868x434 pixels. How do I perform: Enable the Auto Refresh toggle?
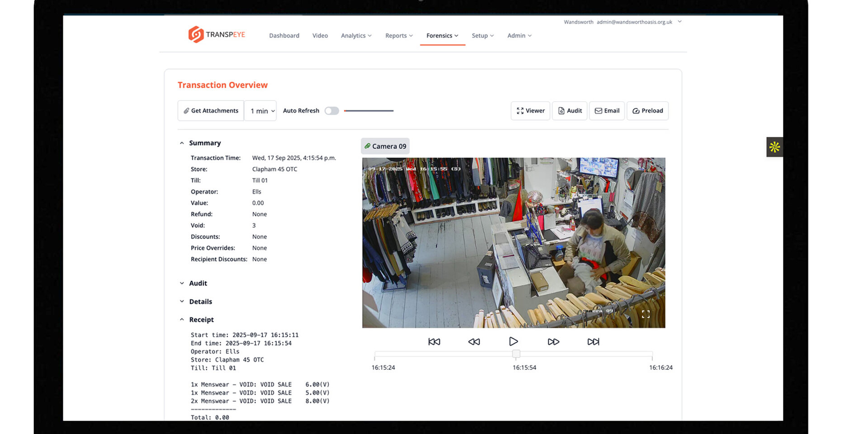point(331,111)
